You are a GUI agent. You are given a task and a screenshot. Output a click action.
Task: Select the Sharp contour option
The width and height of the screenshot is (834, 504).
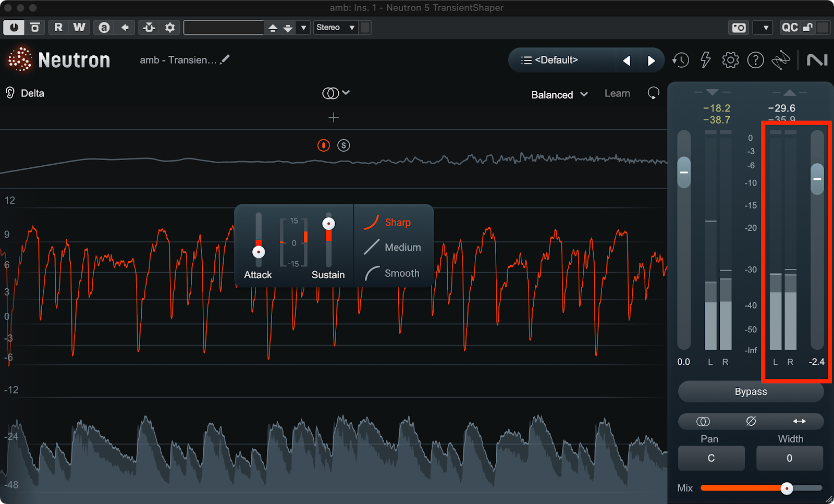click(397, 223)
